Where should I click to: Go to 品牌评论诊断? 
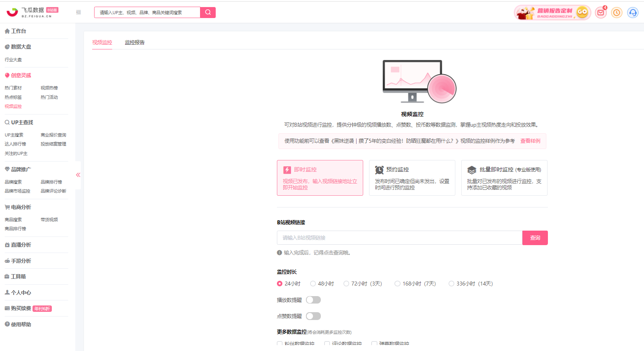coord(53,191)
